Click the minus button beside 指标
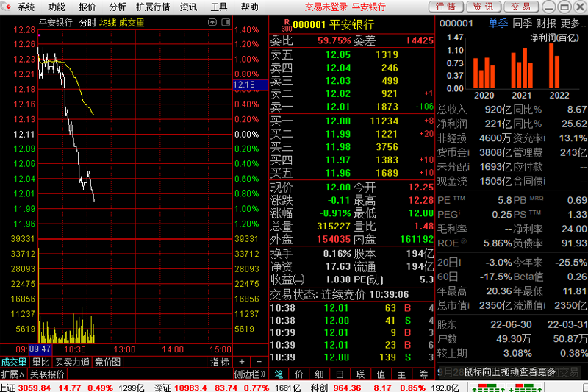 click(259, 362)
